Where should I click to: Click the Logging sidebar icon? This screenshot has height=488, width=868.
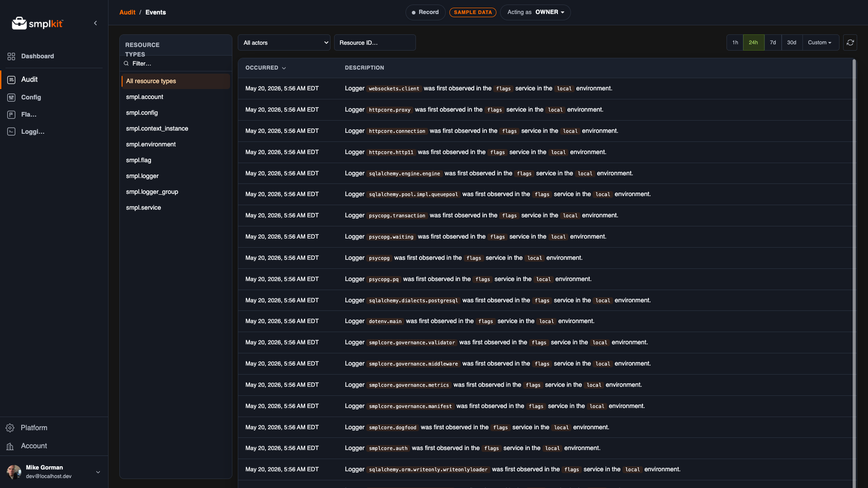(11, 132)
